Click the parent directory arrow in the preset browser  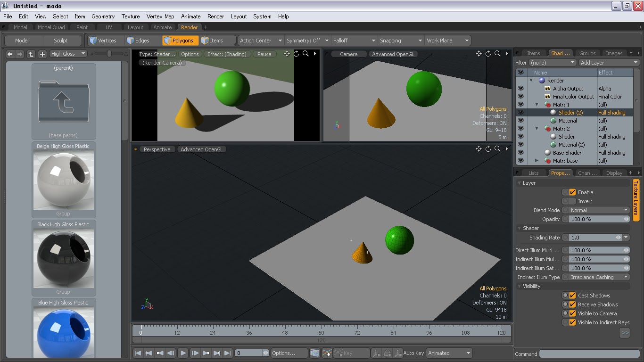pyautogui.click(x=31, y=54)
